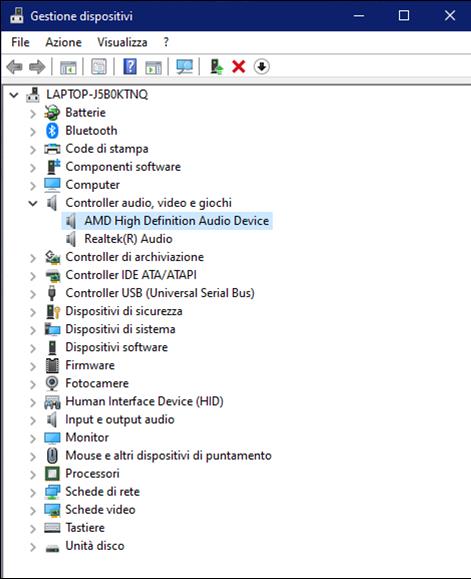Expand the Controller IDE ATA/ATAPI category
The image size is (471, 579).
click(33, 275)
